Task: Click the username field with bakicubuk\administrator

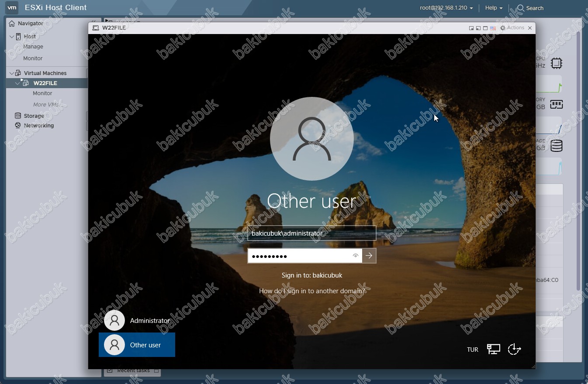Action: [x=312, y=233]
